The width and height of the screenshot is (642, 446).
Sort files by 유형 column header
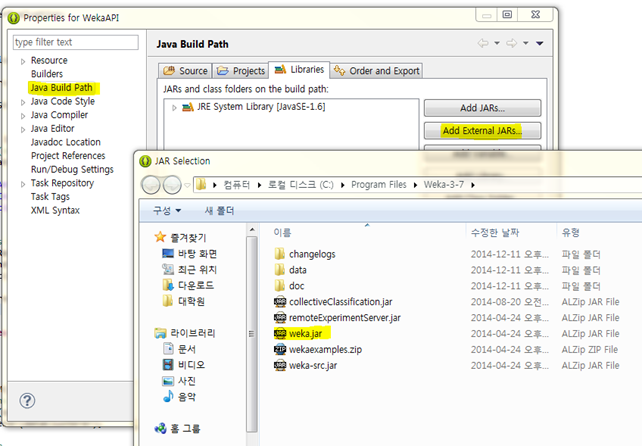point(571,233)
